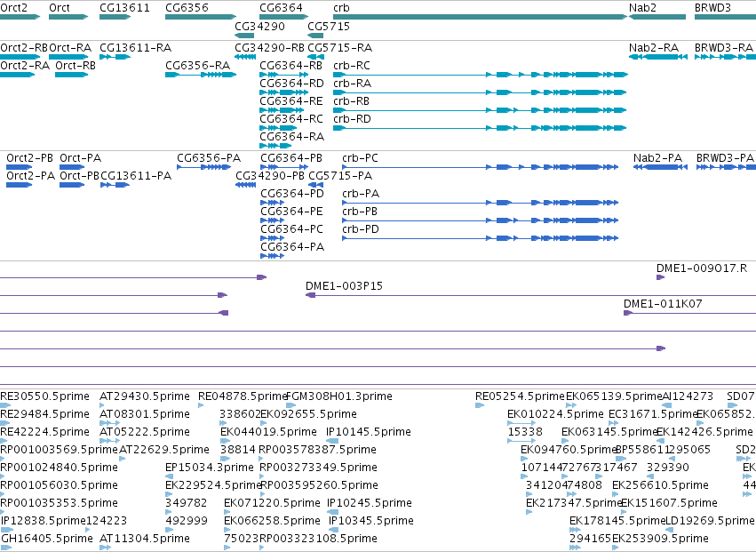Open the DME1-009O17.R clone label
The image size is (756, 552).
pyautogui.click(x=702, y=268)
